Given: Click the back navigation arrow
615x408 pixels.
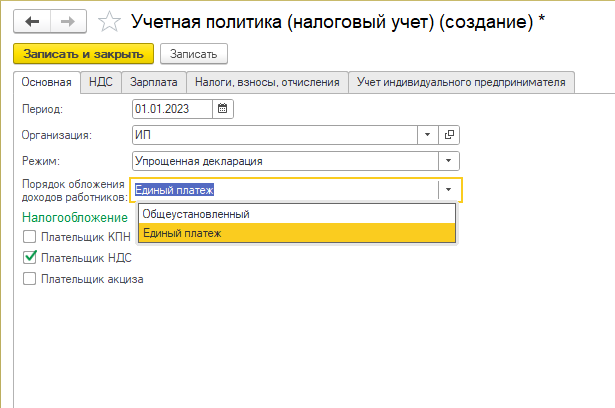Looking at the screenshot, I should pyautogui.click(x=31, y=21).
